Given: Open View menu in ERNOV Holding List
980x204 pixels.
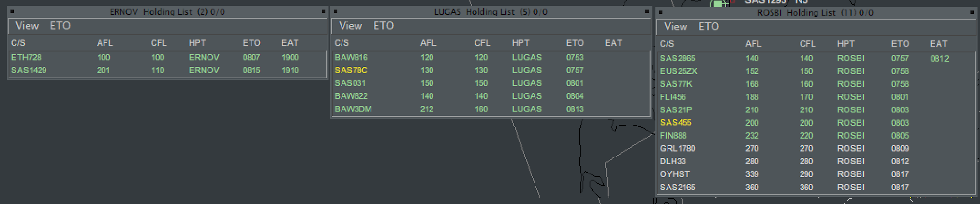Looking at the screenshot, I should pyautogui.click(x=27, y=26).
